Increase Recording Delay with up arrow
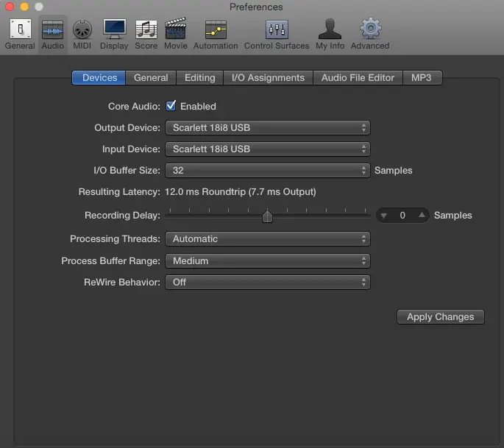The image size is (504, 448). (x=422, y=215)
